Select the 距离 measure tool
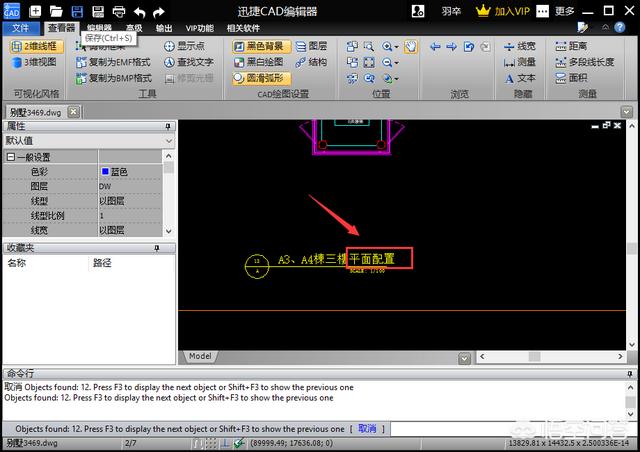The height and width of the screenshot is (452, 640). coord(571,46)
